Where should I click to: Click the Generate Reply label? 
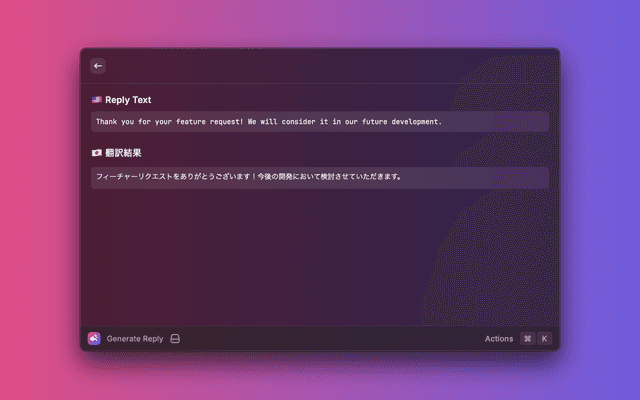pos(135,339)
